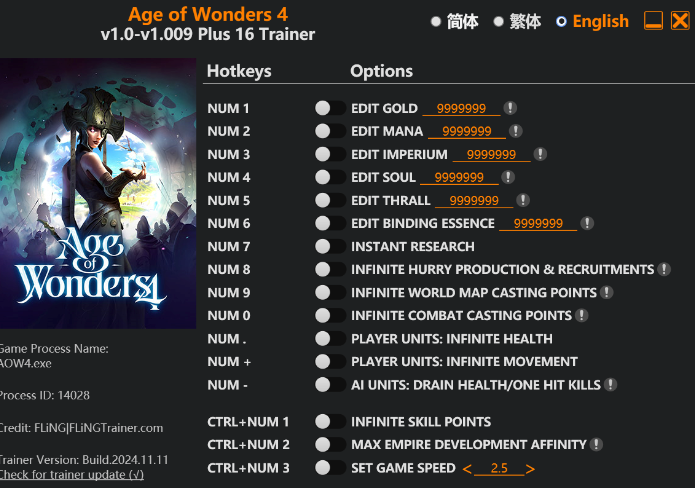The width and height of the screenshot is (695, 488).
Task: Click the NUM + hotkey label
Action: 229,362
